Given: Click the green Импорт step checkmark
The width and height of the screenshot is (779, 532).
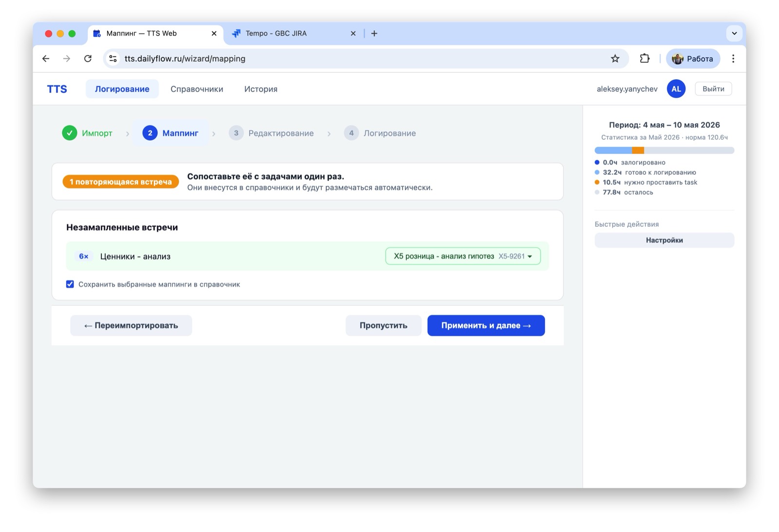Looking at the screenshot, I should point(70,133).
